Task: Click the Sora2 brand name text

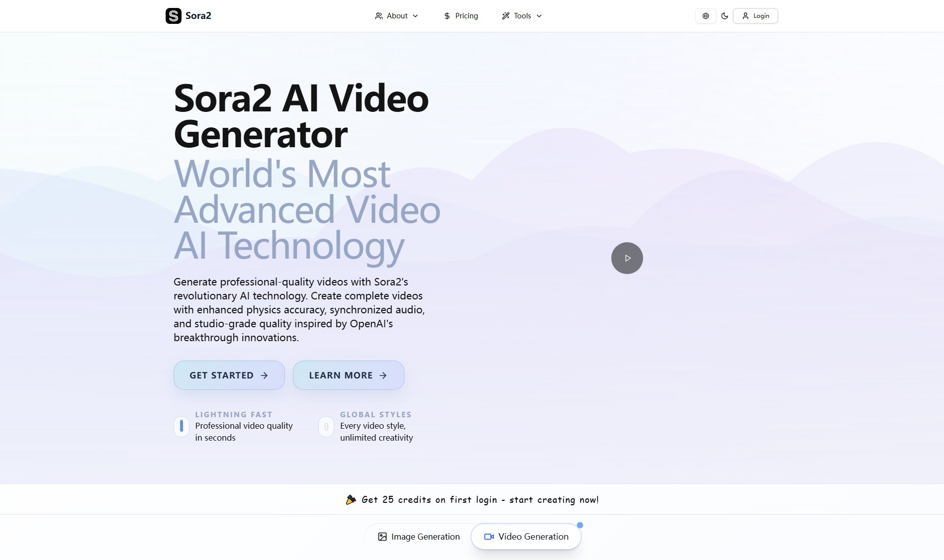Action: point(198,16)
